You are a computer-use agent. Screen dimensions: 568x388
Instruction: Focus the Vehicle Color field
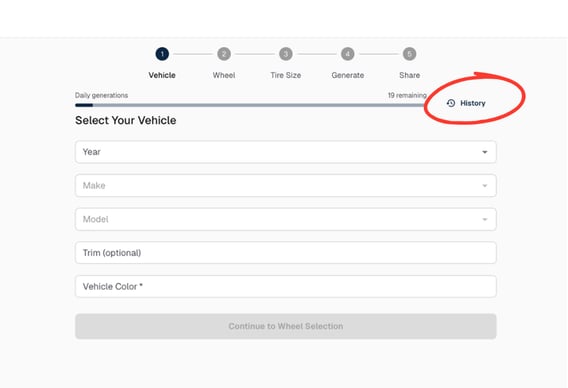[286, 286]
